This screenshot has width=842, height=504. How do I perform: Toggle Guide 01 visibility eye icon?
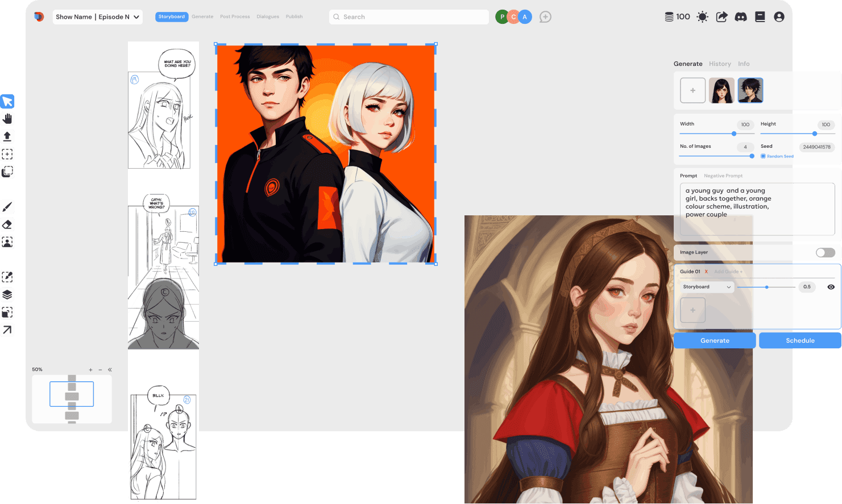[x=831, y=287]
